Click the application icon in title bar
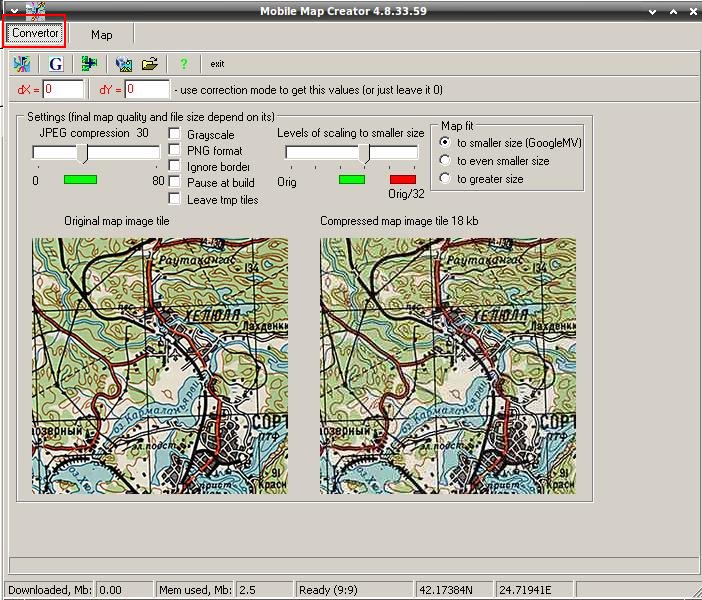Viewport: 702px width, 600px height. click(x=35, y=10)
